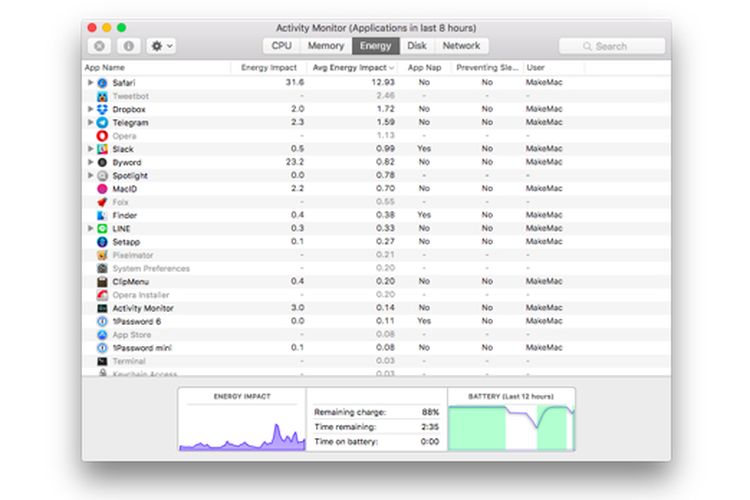The width and height of the screenshot is (750, 500).
Task: Sort by Energy Impact column header
Action: pyautogui.click(x=269, y=67)
